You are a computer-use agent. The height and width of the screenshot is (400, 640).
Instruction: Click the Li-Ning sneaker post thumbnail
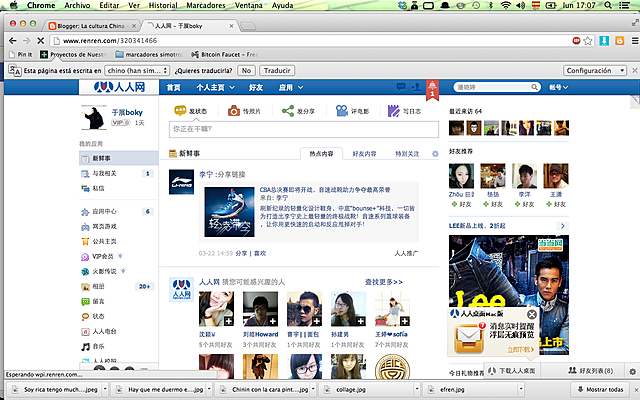(229, 212)
